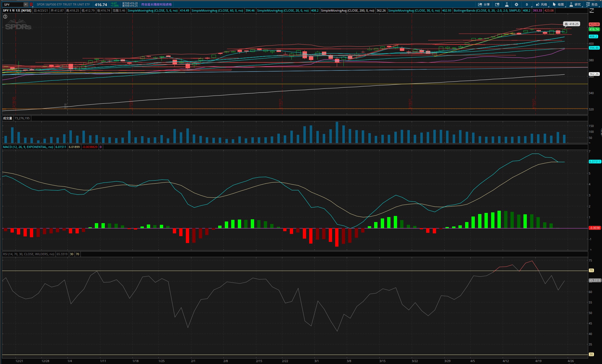Click the Share (分享) button

(484, 4)
